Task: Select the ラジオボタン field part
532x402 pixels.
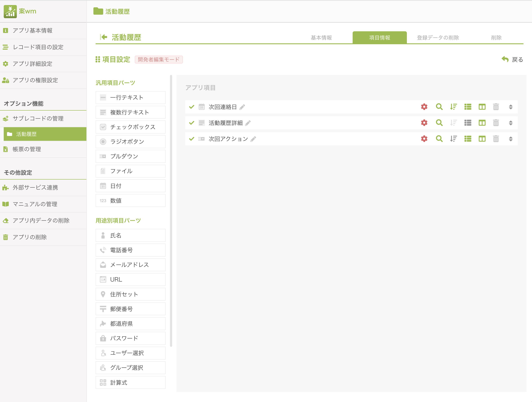Action: click(x=131, y=141)
